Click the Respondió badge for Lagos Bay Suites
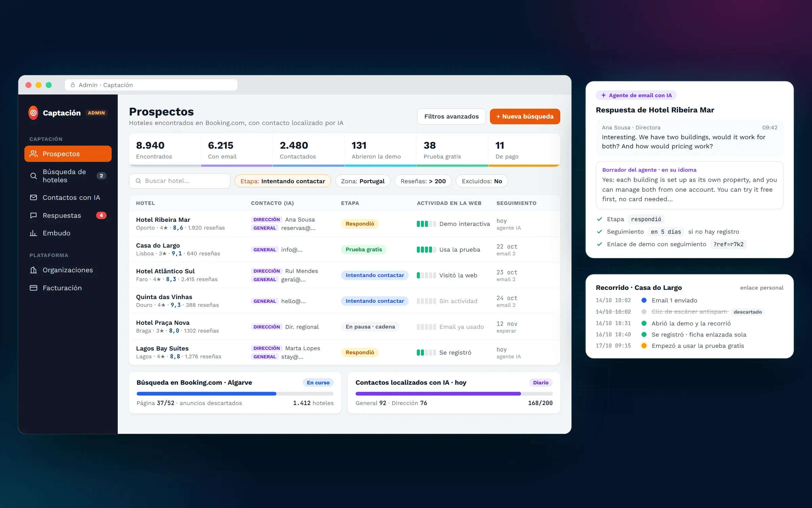812x508 pixels. coord(360,353)
